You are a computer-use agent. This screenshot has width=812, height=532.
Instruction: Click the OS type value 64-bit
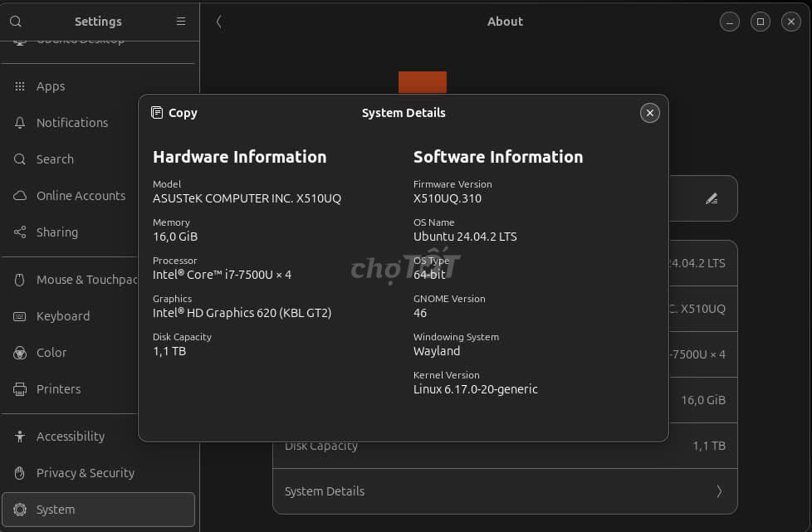point(429,275)
